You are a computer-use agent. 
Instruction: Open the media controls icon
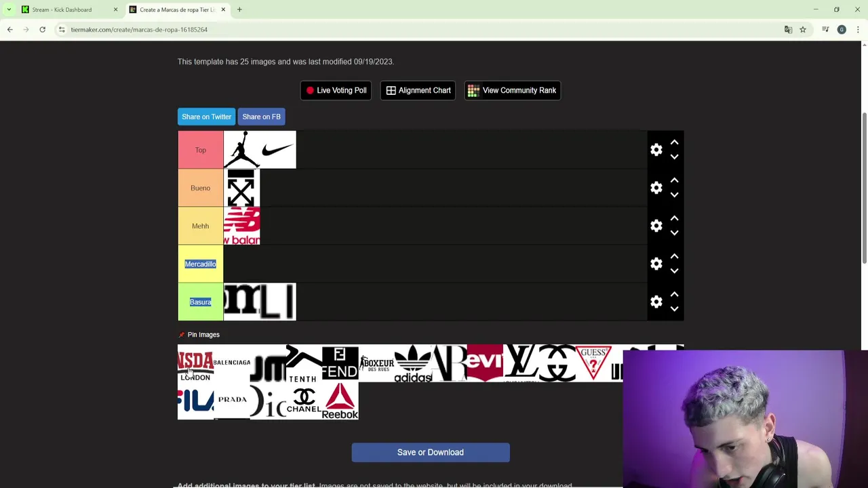point(825,29)
